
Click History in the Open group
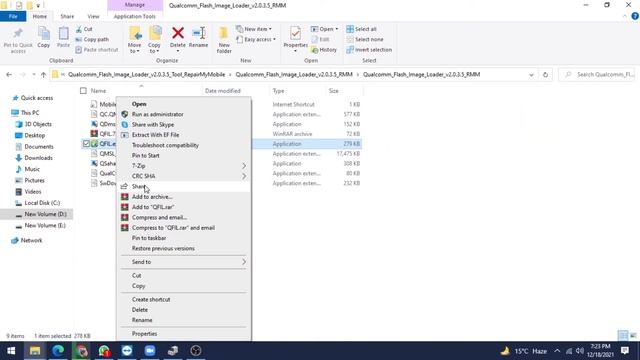coord(324,50)
